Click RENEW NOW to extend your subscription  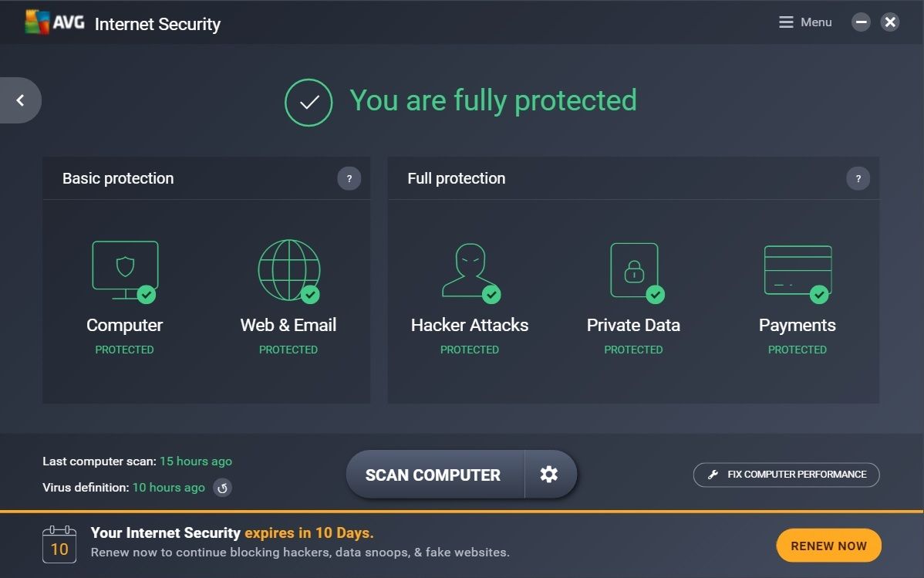828,545
